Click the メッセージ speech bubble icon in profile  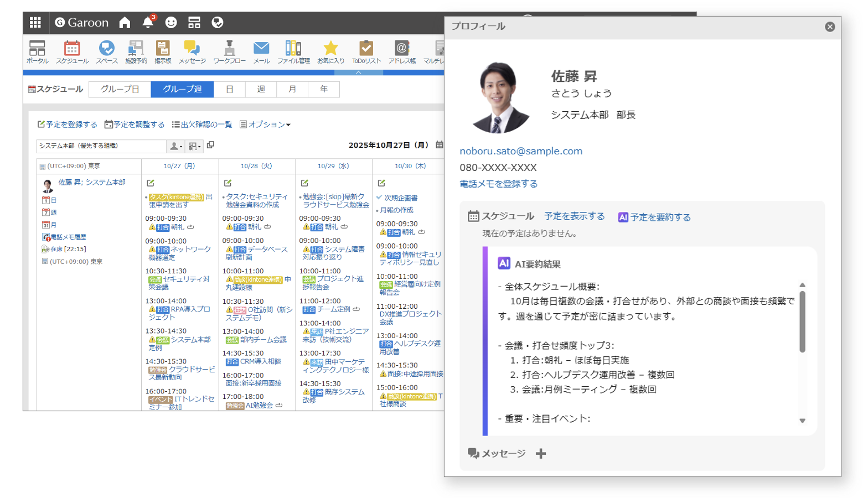pyautogui.click(x=473, y=453)
